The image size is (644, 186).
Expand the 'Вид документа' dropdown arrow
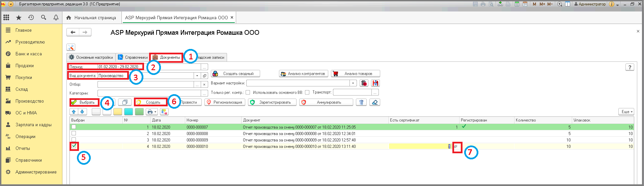click(197, 76)
